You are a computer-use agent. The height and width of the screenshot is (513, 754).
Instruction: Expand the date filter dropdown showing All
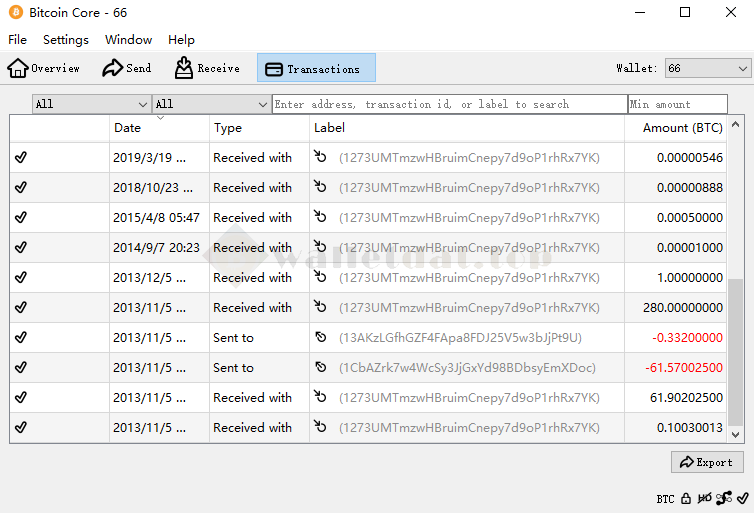click(x=91, y=104)
